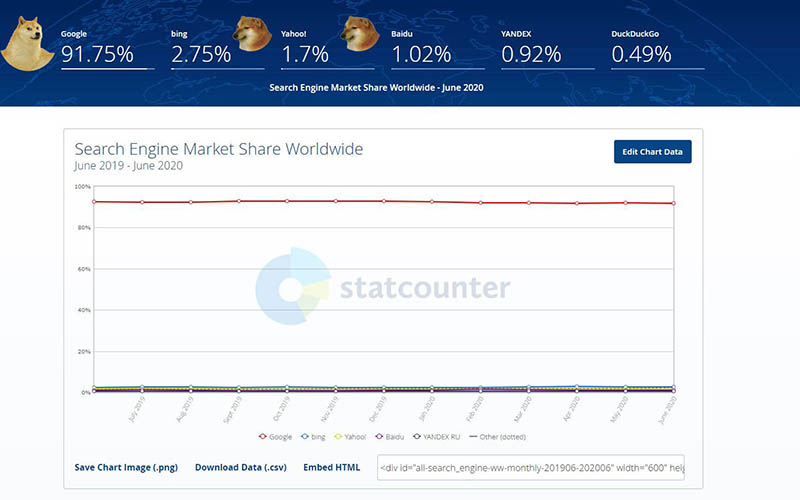Toggle Yahoo! series in chart legend
The image size is (800, 500).
click(350, 437)
